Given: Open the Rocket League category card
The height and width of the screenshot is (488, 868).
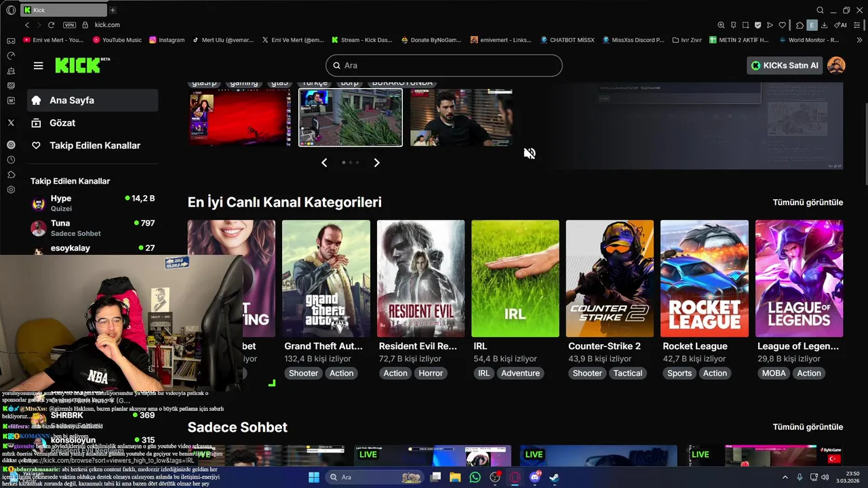Looking at the screenshot, I should click(705, 279).
